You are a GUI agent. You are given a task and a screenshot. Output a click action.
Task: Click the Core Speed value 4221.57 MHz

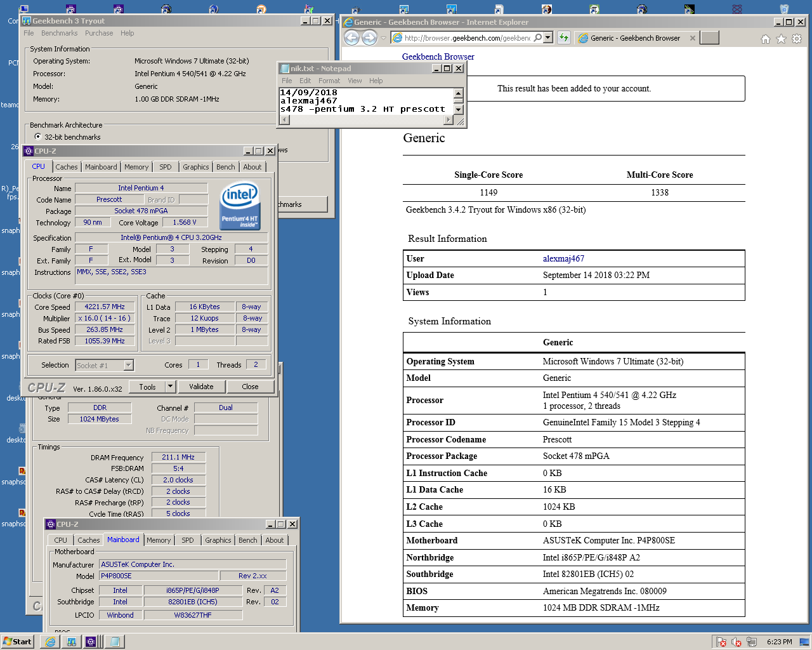point(105,307)
